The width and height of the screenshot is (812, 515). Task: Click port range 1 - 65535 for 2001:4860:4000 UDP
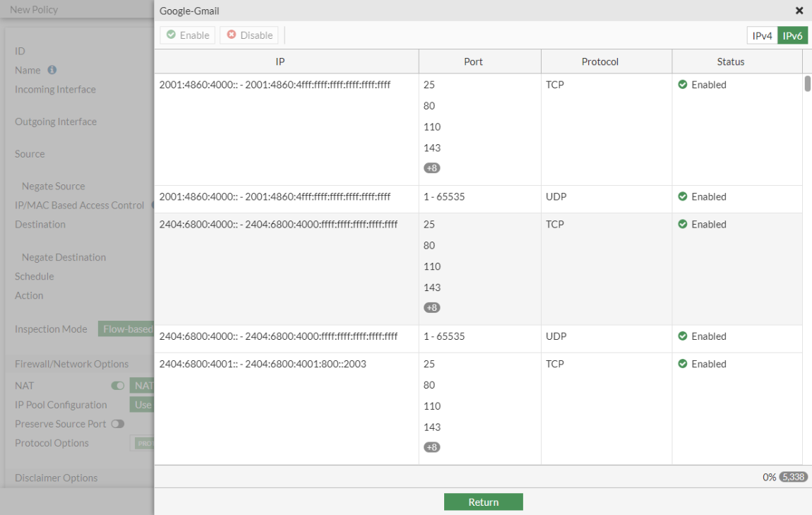[x=444, y=196]
